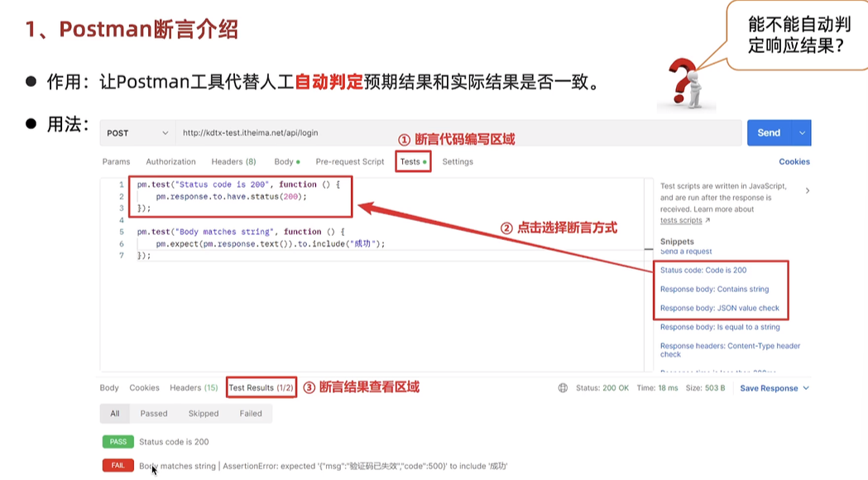Insert snippet Response headers: Content-Type header check
The height and width of the screenshot is (480, 868).
[730, 350]
